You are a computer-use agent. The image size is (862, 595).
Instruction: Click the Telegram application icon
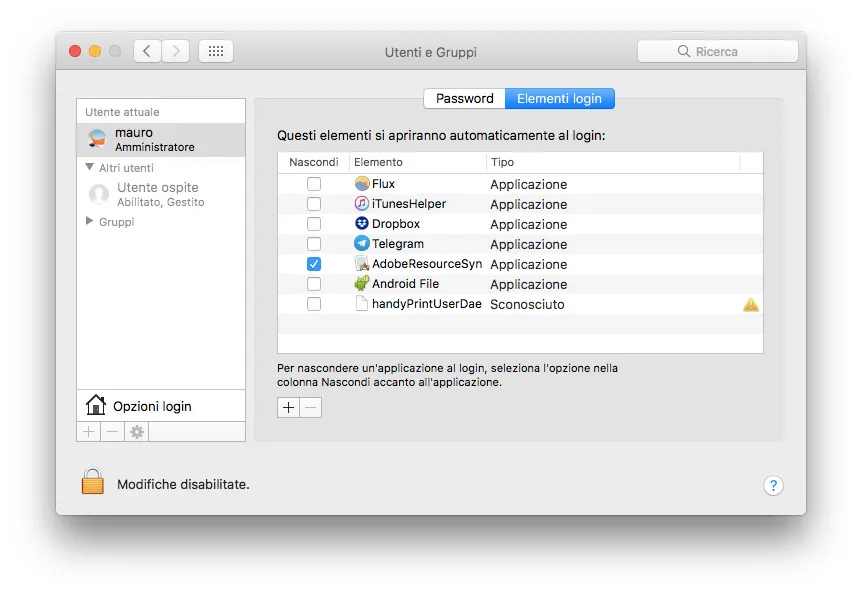coord(360,244)
